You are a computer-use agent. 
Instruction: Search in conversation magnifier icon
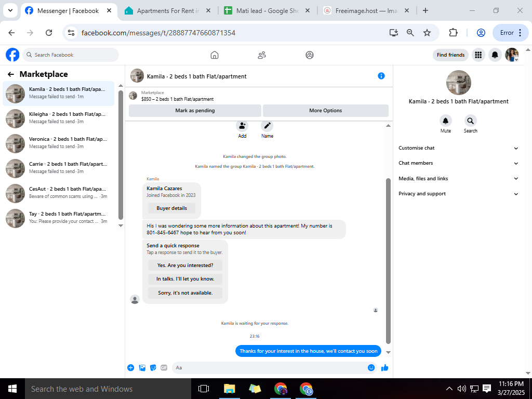470,121
